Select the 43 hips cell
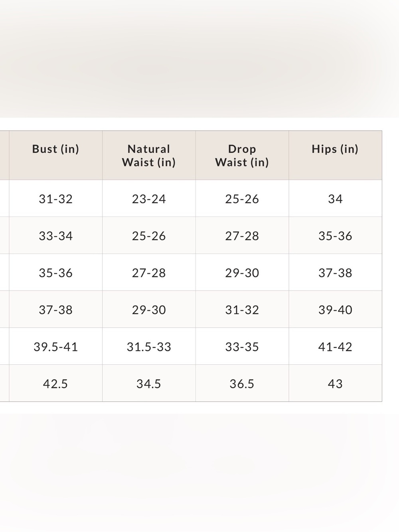Viewport: 399px width, 532px height. click(335, 383)
